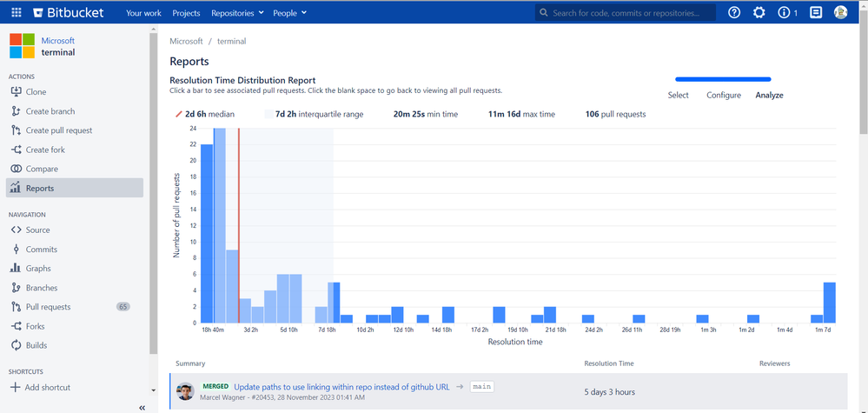Click the 65 pull requests badge
This screenshot has width=868, height=413.
click(123, 307)
